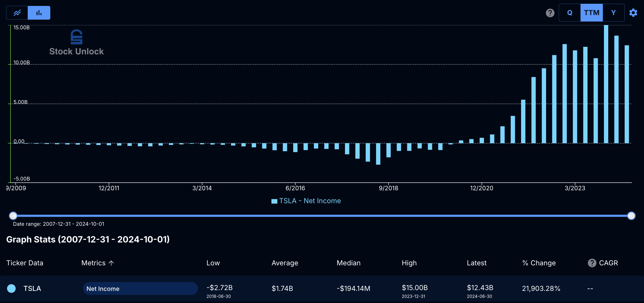Click the Low column header
Screen dimensions: 644x303
(213, 263)
